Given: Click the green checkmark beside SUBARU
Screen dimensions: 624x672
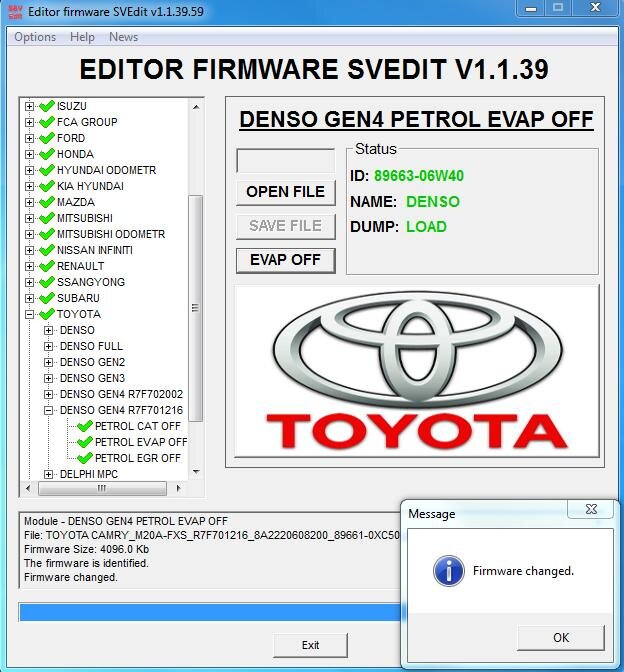Looking at the screenshot, I should click(x=47, y=298).
